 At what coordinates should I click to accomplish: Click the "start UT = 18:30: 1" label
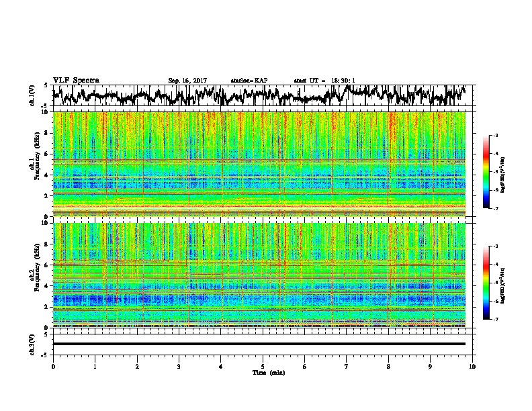point(324,81)
